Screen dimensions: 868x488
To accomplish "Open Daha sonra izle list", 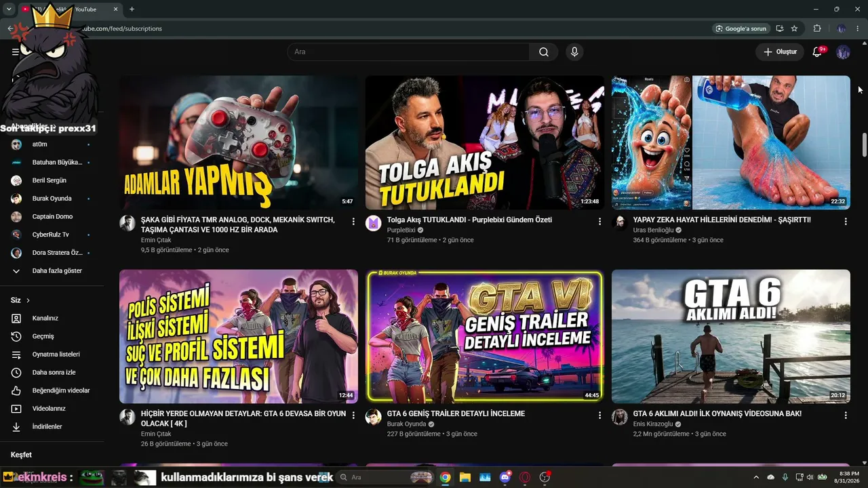I will click(x=52, y=373).
